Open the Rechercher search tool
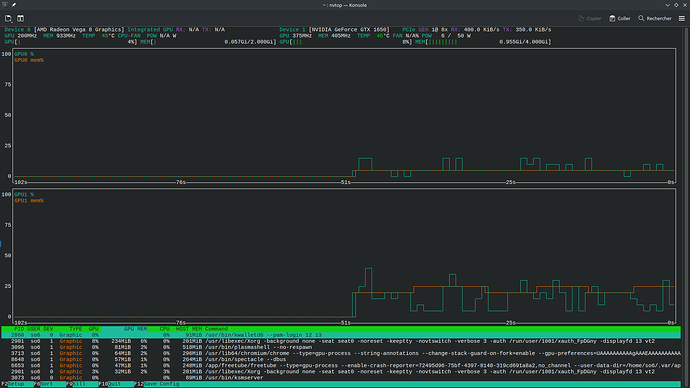 click(655, 18)
